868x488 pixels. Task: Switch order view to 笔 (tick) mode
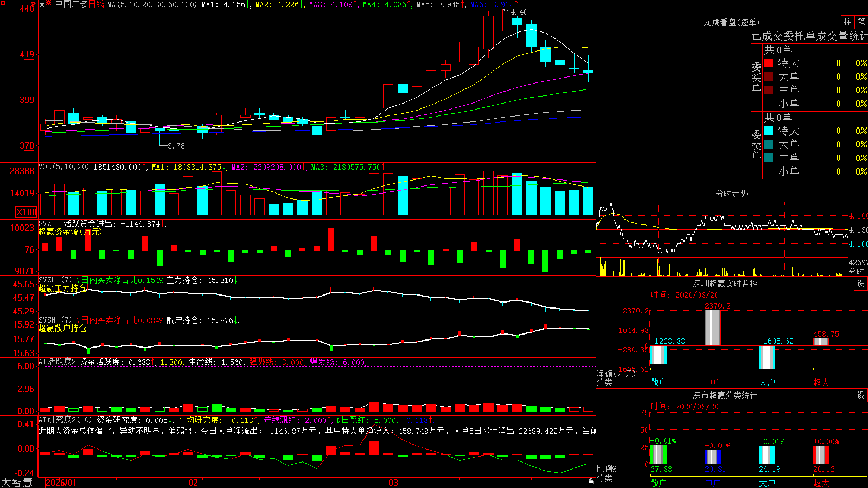click(861, 22)
